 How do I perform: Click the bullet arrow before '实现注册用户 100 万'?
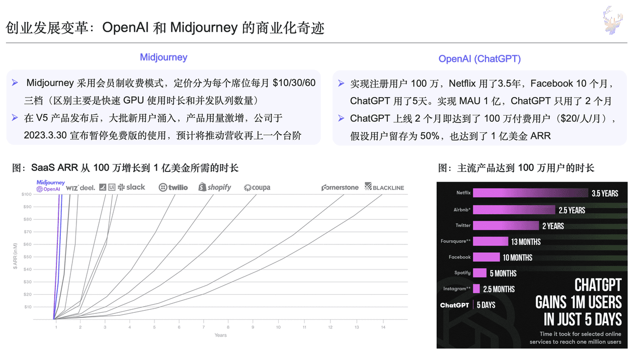pos(341,83)
